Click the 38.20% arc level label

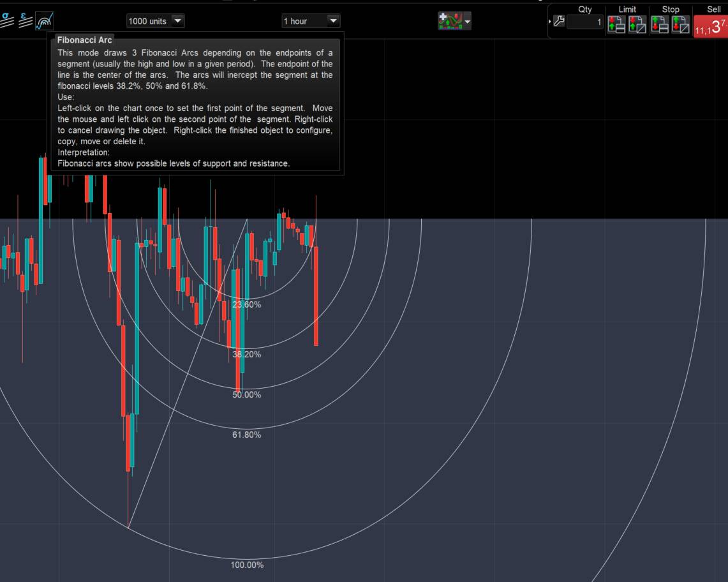click(246, 354)
